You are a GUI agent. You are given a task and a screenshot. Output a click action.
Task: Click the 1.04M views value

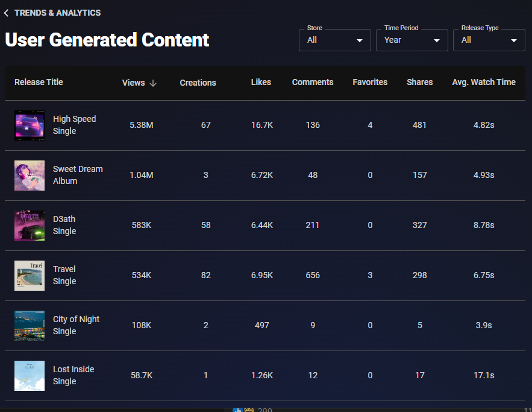click(x=142, y=175)
